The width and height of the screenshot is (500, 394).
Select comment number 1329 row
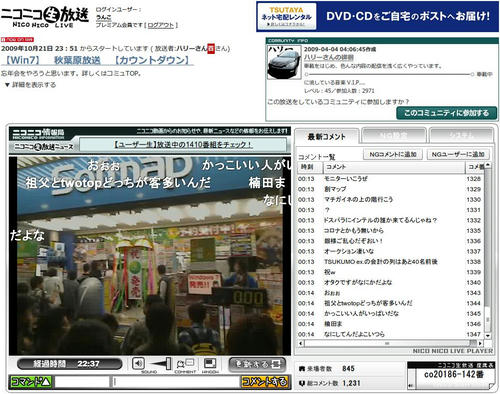point(391,189)
